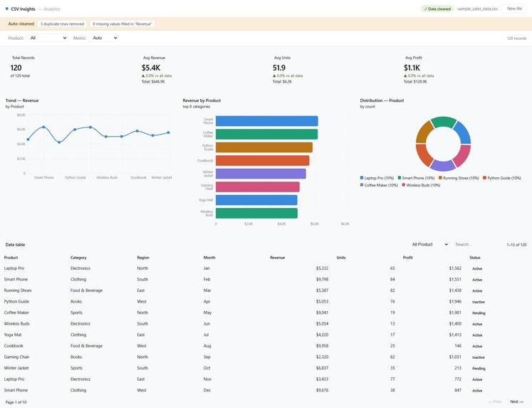532x408 pixels.
Task: Click the Pending status in Coffee Maker row
Action: 479,313
